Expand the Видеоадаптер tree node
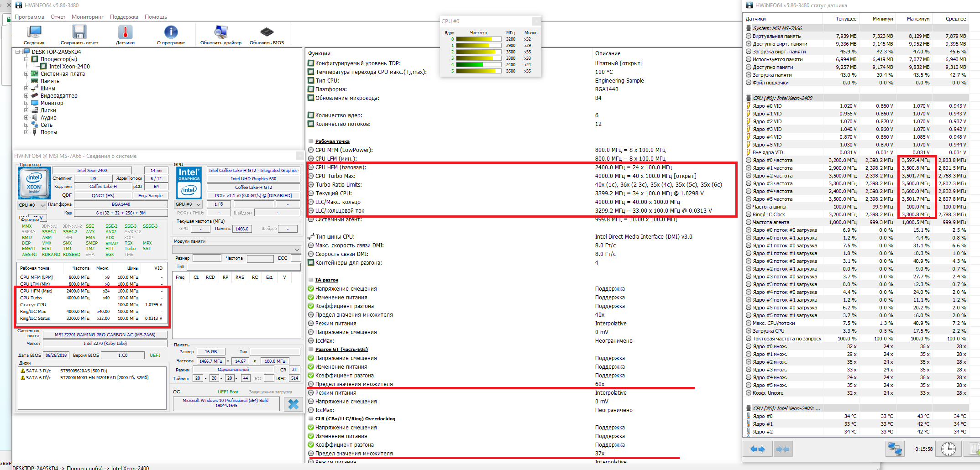This screenshot has width=980, height=470. tap(26, 95)
